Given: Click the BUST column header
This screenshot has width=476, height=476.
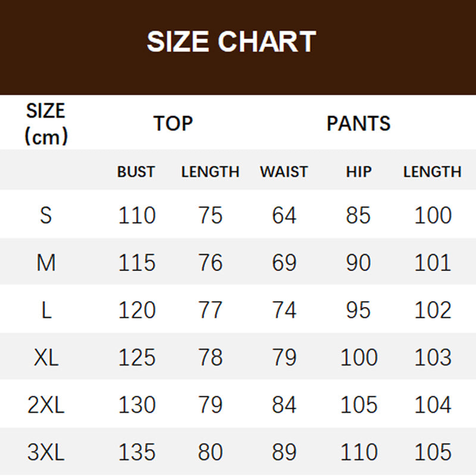Looking at the screenshot, I should (136, 172).
